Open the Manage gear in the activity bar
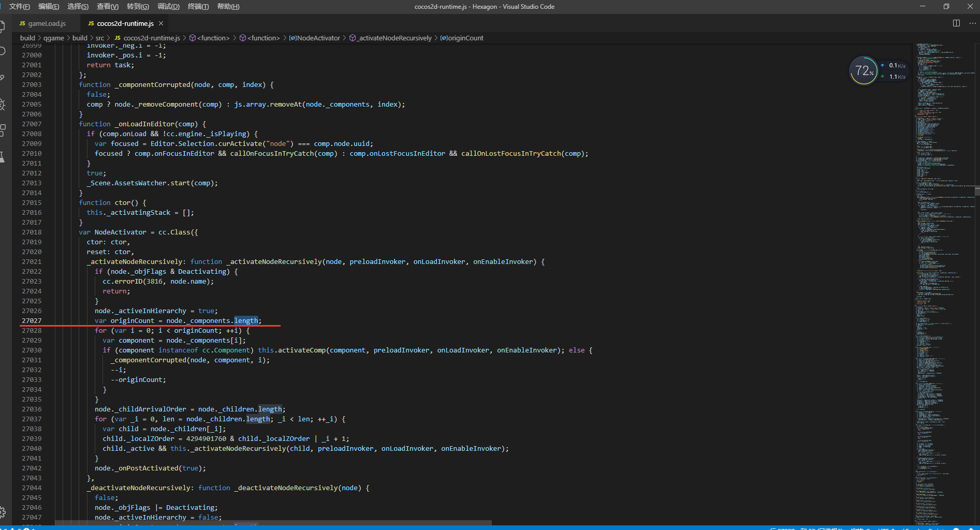The height and width of the screenshot is (530, 980). click(2, 512)
